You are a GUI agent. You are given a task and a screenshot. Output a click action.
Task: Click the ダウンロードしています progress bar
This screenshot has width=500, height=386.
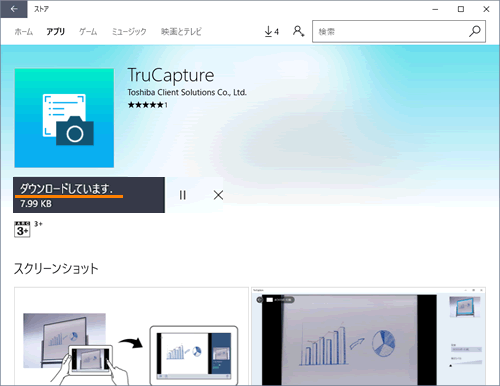pyautogui.click(x=89, y=195)
